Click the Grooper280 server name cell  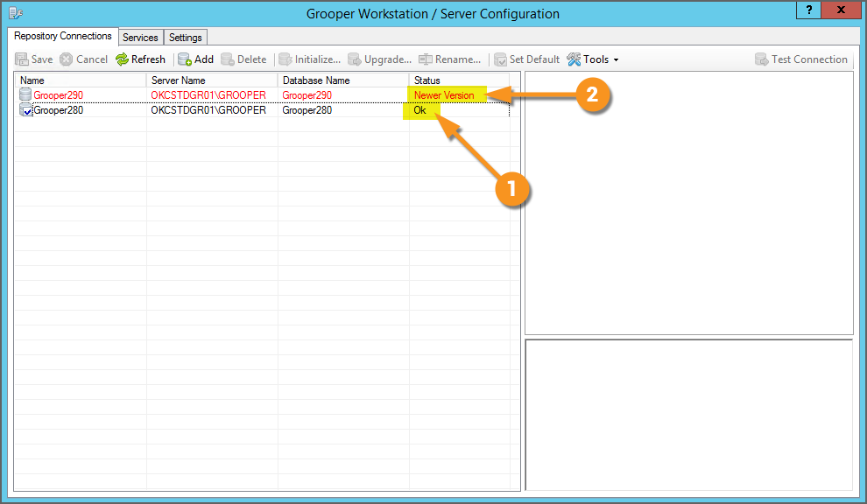tap(208, 110)
